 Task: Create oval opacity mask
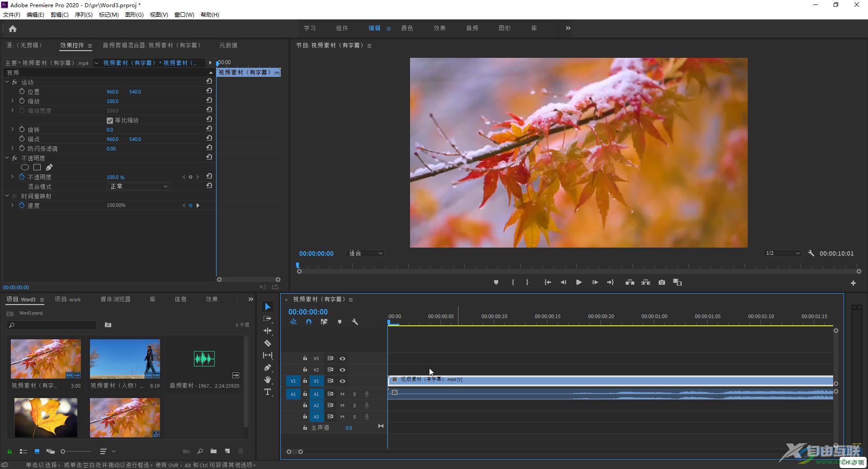25,167
